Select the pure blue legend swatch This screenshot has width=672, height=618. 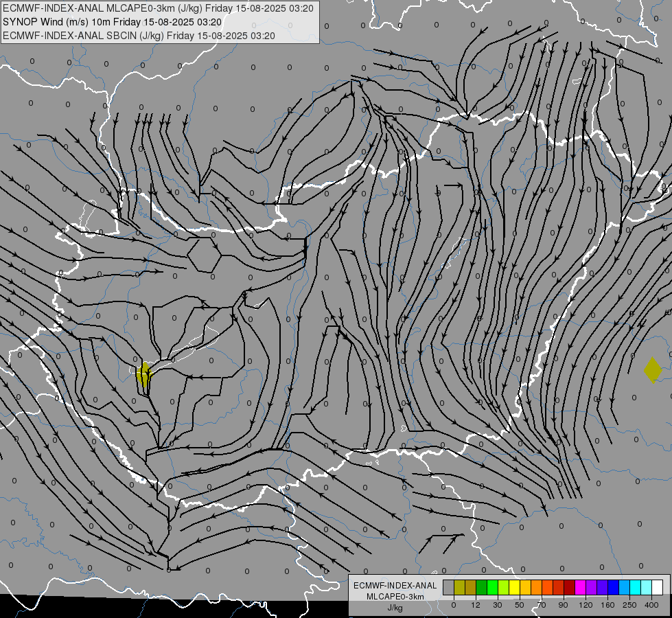coord(613,587)
